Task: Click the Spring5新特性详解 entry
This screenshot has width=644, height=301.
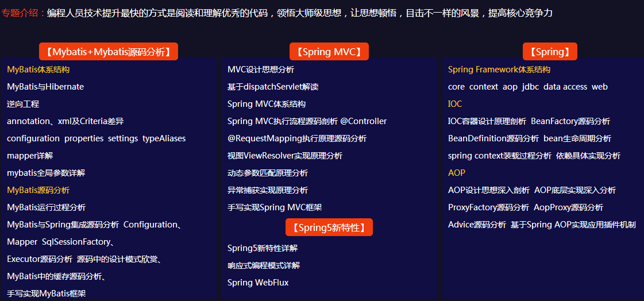Action: 263,248
